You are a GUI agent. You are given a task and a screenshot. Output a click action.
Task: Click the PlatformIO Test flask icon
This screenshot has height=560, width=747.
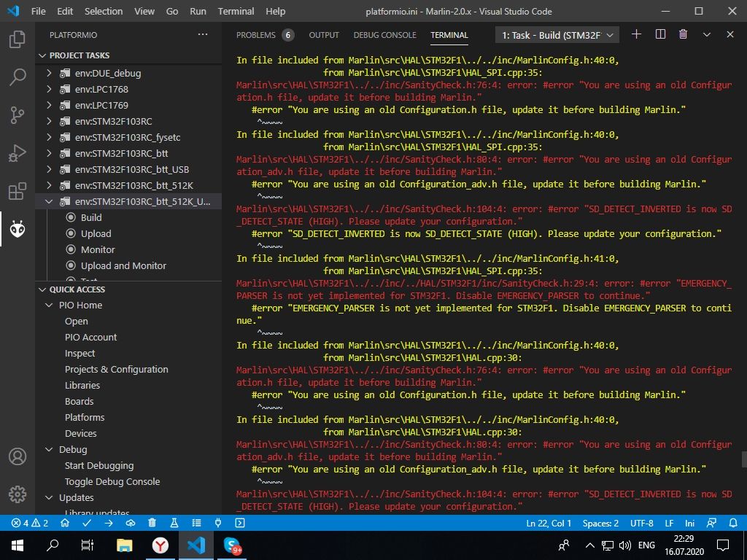pos(174,523)
